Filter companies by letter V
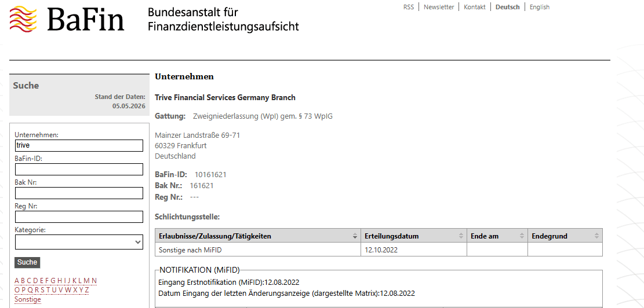644x308 pixels. [x=60, y=290]
